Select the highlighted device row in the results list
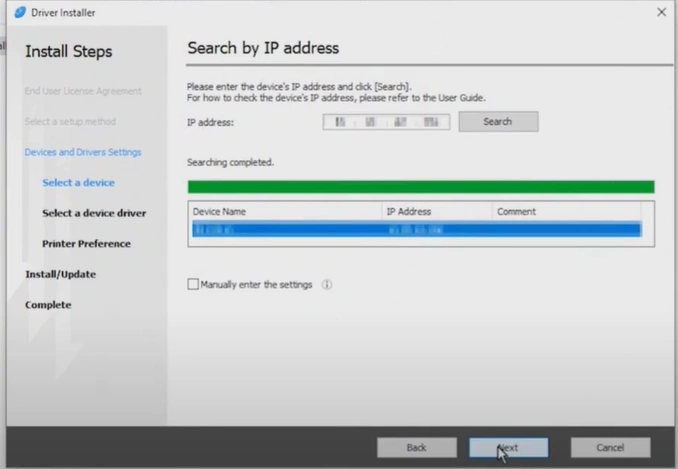678x469 pixels. coord(415,230)
